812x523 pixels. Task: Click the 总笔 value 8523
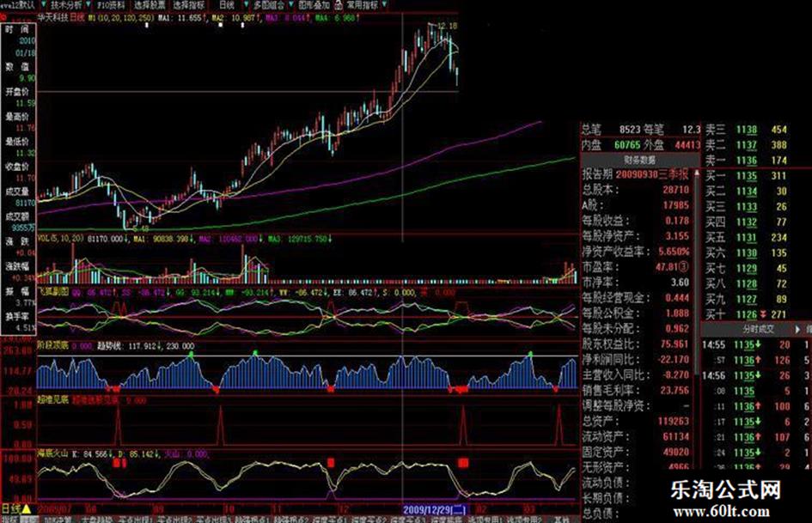coord(630,130)
